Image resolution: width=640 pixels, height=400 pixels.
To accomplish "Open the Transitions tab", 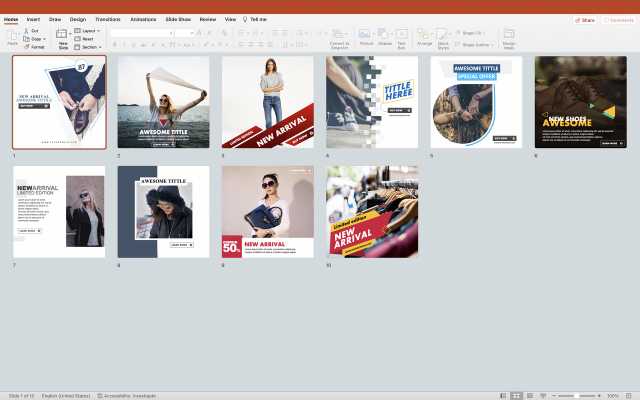I will pyautogui.click(x=107, y=19).
